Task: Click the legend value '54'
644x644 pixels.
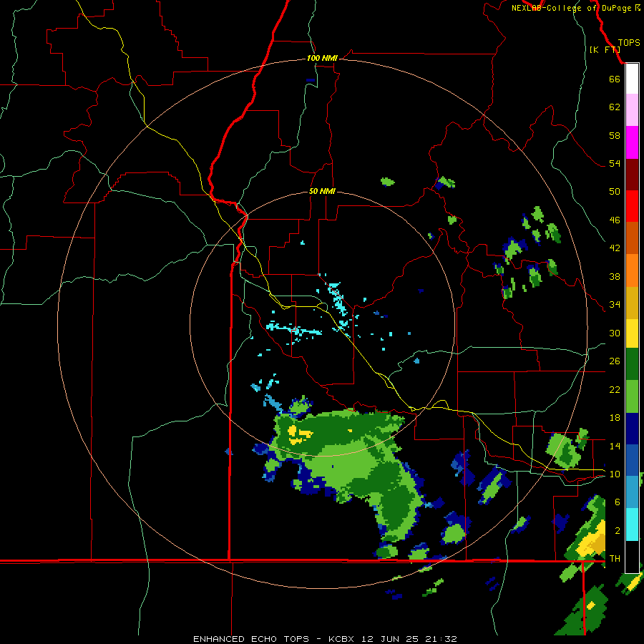Action: pyautogui.click(x=615, y=163)
